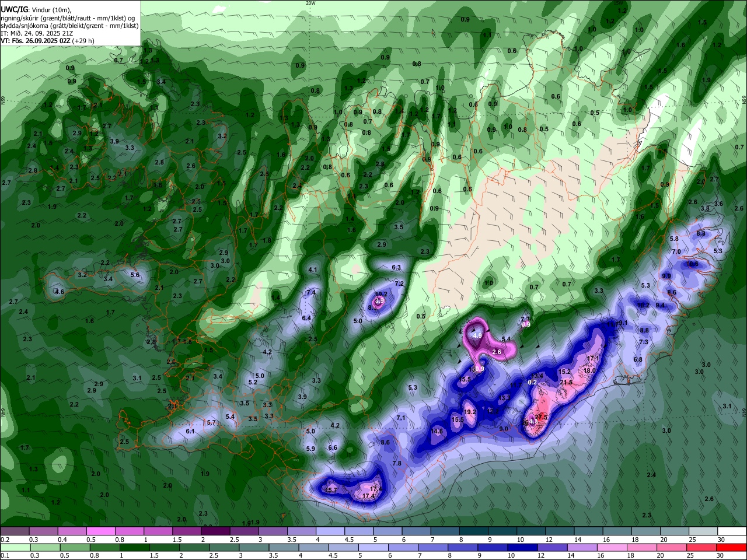Click the pale grey 25 swatch, upper legend row
747x560 pixels.
pos(704,531)
